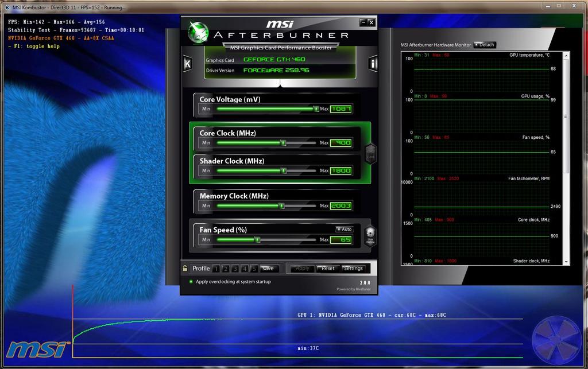Launch Kombustor with the K button
Viewport: 588px width, 369px height.
click(x=187, y=64)
